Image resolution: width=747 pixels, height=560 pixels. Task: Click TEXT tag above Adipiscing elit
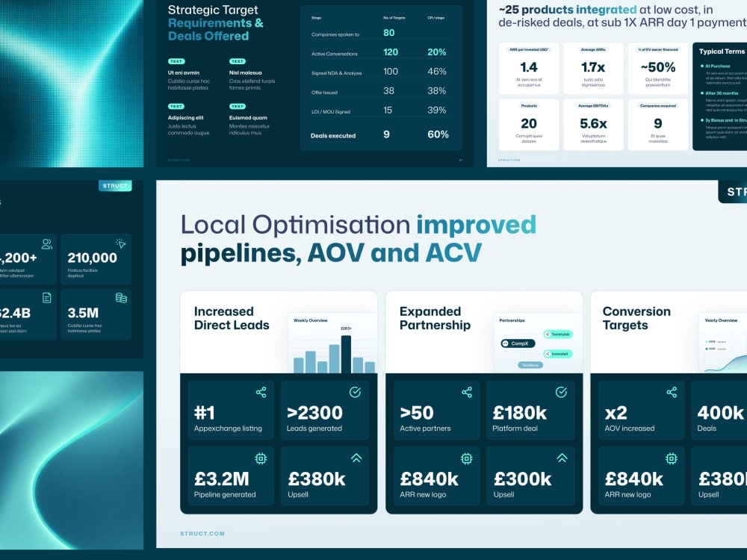176,107
